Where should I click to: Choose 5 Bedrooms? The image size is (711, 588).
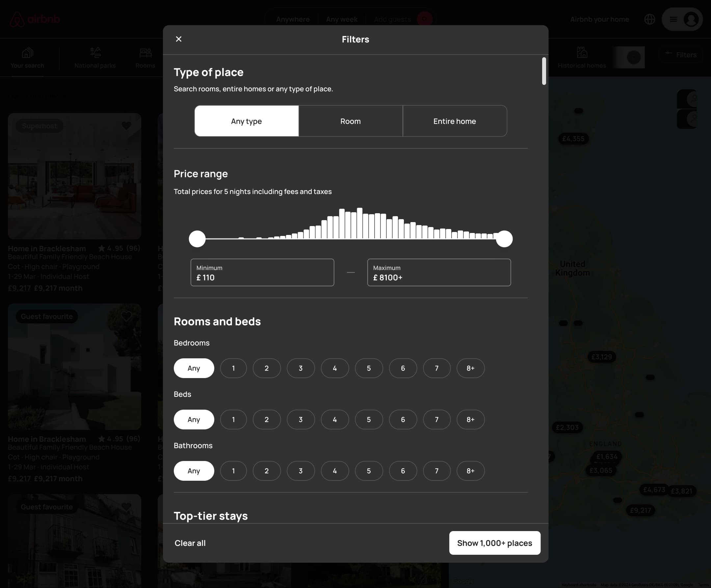point(369,368)
